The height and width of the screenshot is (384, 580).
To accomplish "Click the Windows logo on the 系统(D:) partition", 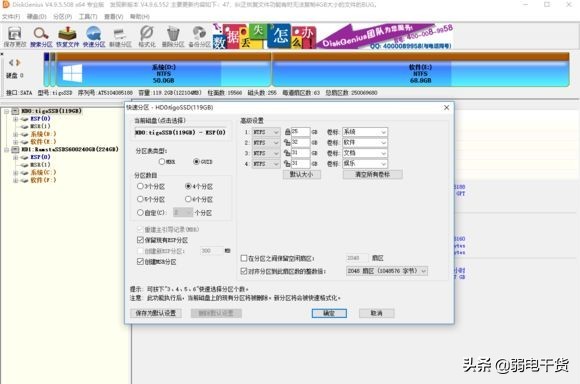I will click(72, 74).
